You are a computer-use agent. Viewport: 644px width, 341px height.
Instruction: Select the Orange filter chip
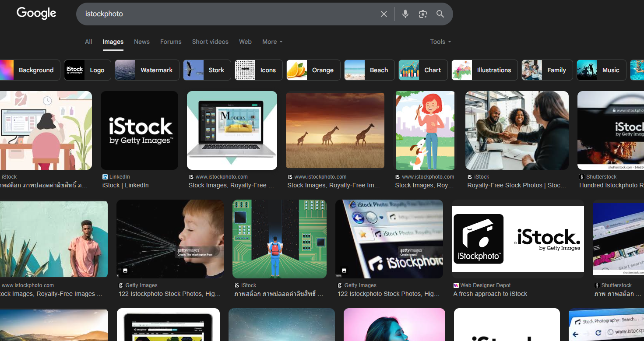pos(323,70)
